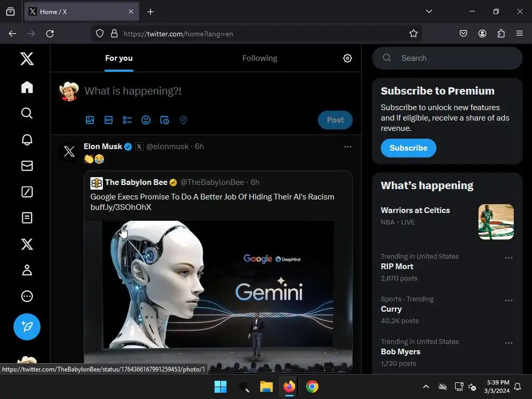Open more options for RIP Mort trend
Screen dimensions: 532x399
pyautogui.click(x=509, y=258)
